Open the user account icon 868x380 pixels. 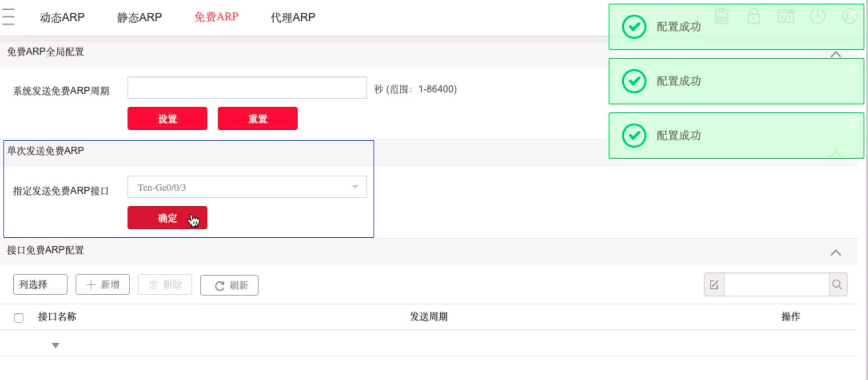click(850, 16)
